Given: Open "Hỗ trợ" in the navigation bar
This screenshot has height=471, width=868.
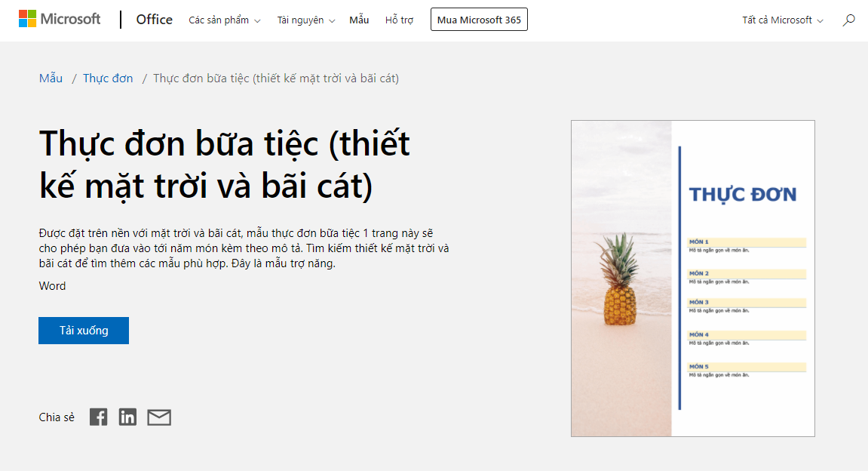Looking at the screenshot, I should click(x=399, y=20).
